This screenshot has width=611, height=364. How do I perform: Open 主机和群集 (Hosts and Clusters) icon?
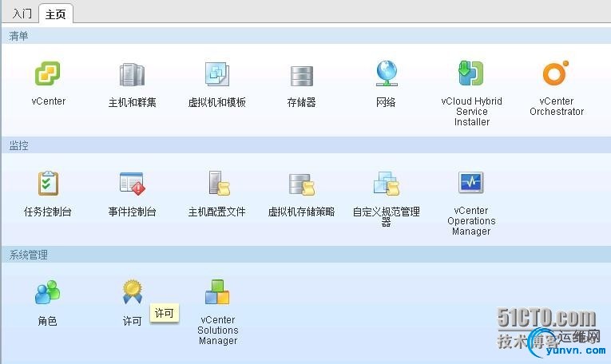point(132,74)
